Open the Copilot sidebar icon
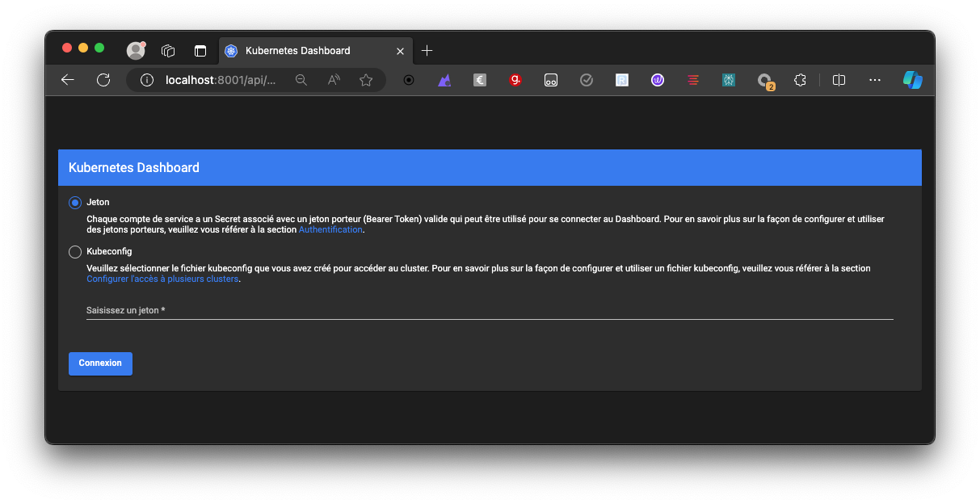The height and width of the screenshot is (504, 980). tap(912, 80)
